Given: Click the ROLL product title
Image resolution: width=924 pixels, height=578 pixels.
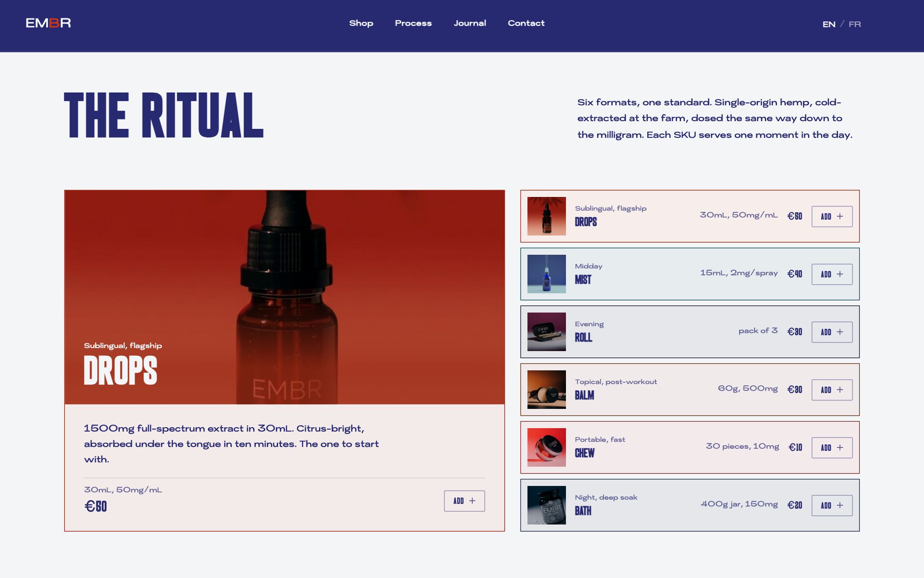Looking at the screenshot, I should click(583, 338).
